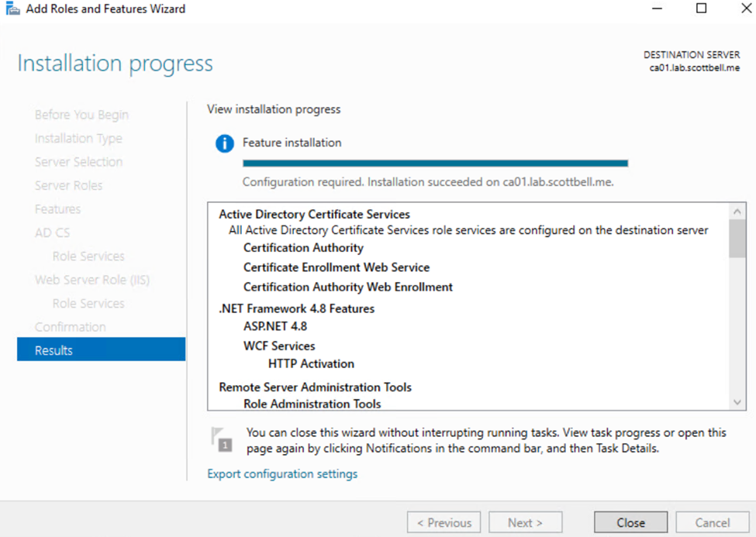Click the blue information icon beside Feature installation

pyautogui.click(x=224, y=143)
